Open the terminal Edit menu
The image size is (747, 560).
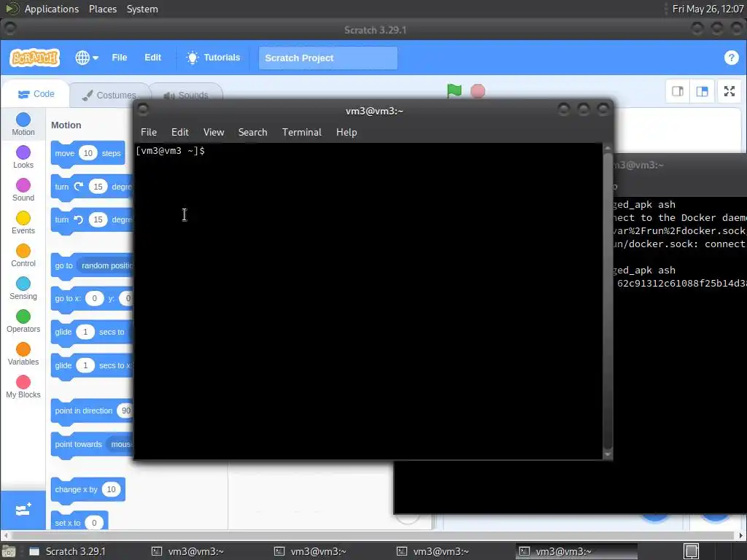(180, 133)
